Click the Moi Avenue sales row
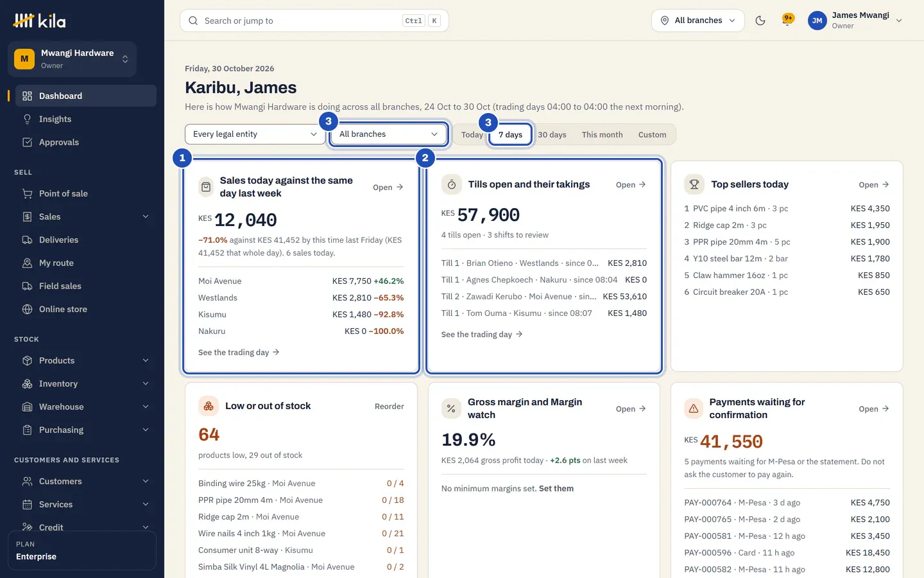The width and height of the screenshot is (924, 578). click(x=301, y=281)
